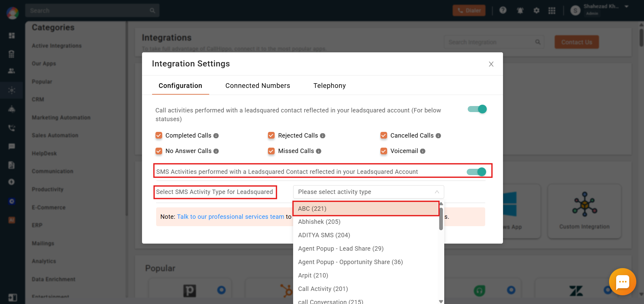Click the info icon next to Voicemail
The image size is (644, 304).
click(x=423, y=151)
